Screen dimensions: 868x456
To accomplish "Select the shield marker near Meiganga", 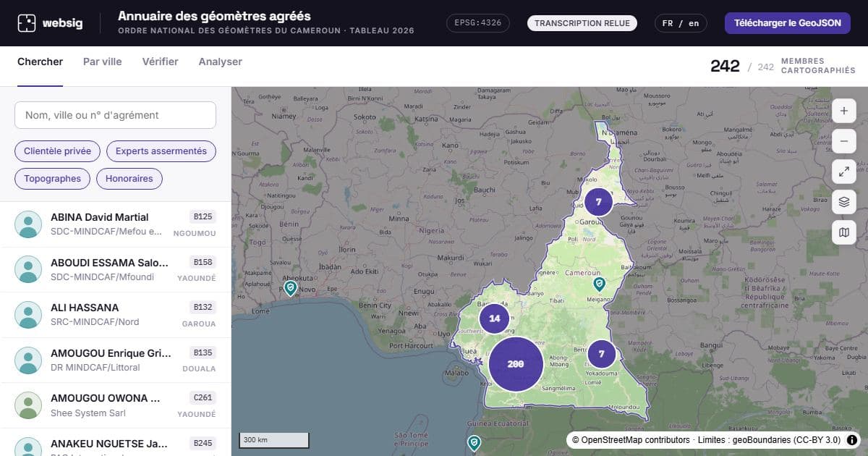I will [x=599, y=284].
